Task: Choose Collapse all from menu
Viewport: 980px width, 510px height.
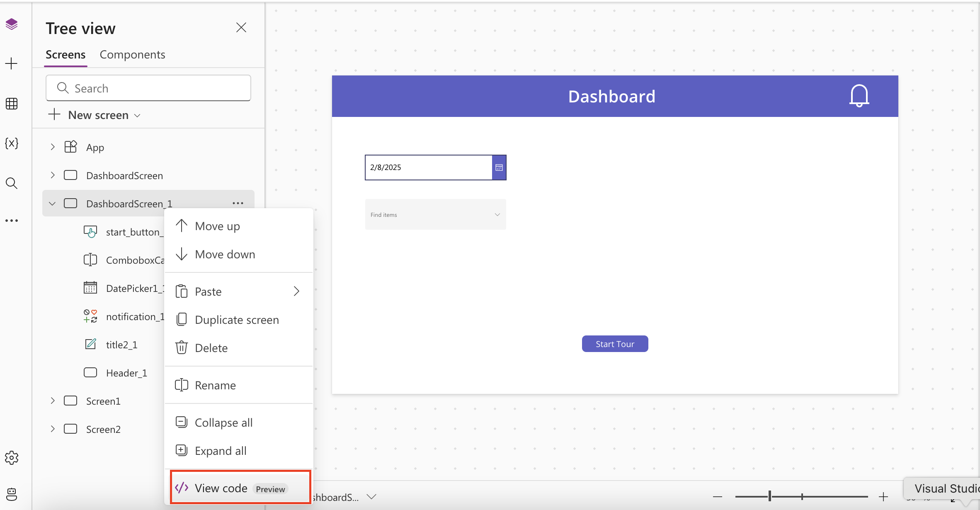Action: click(x=239, y=423)
